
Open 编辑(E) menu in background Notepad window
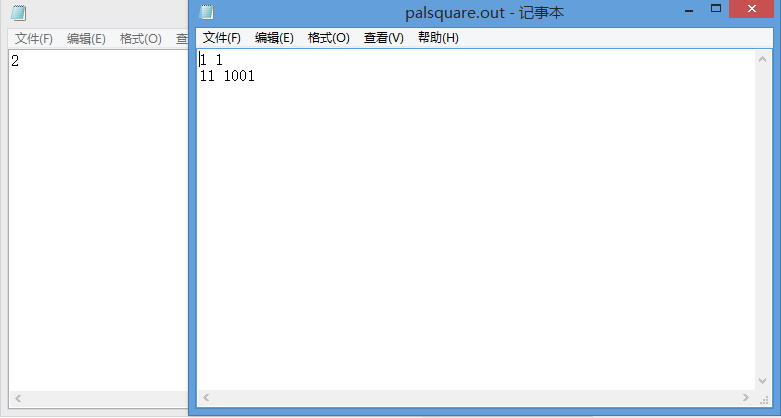86,39
